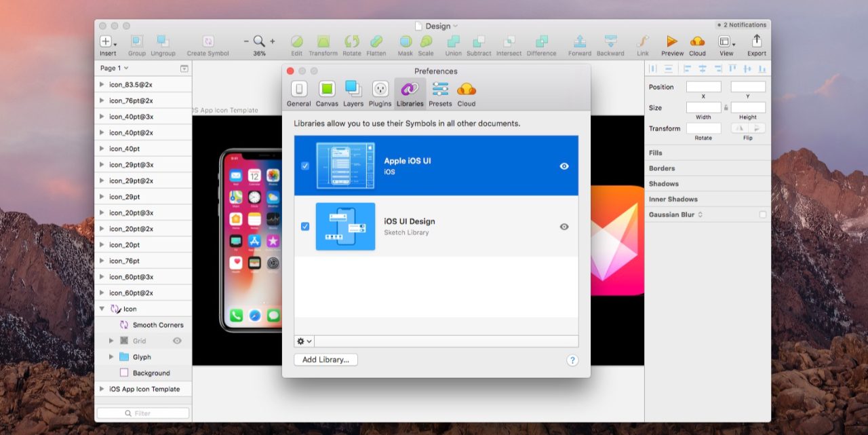
Task: Click the layer Filter search field
Action: click(143, 413)
